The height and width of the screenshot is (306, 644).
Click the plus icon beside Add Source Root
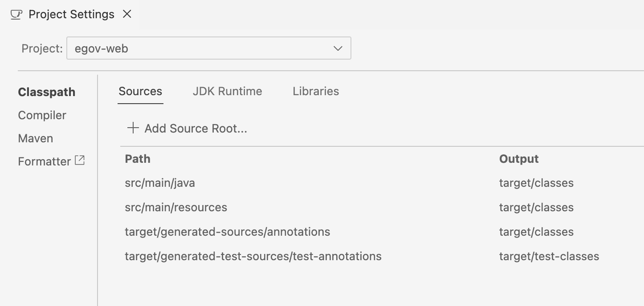[x=132, y=128]
